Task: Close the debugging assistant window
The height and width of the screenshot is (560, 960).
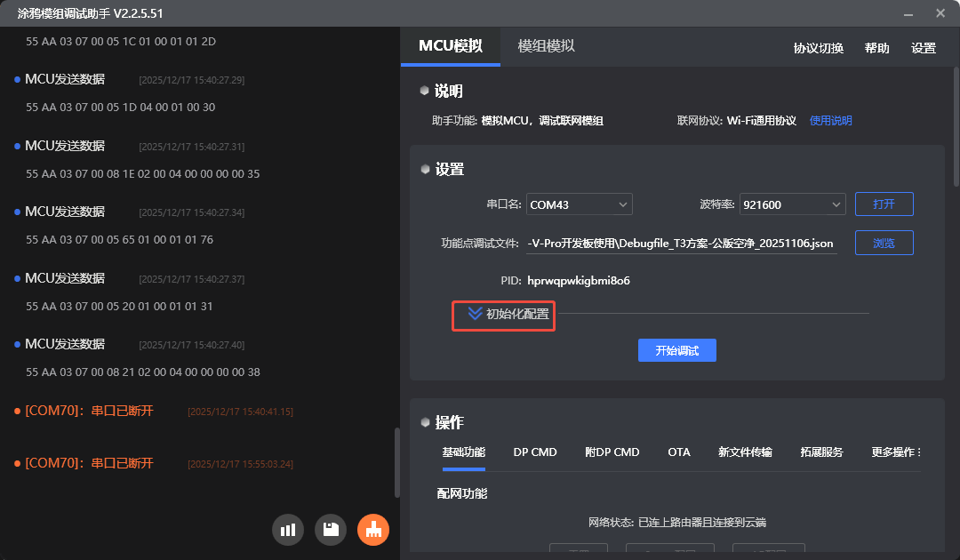Action: (x=940, y=13)
